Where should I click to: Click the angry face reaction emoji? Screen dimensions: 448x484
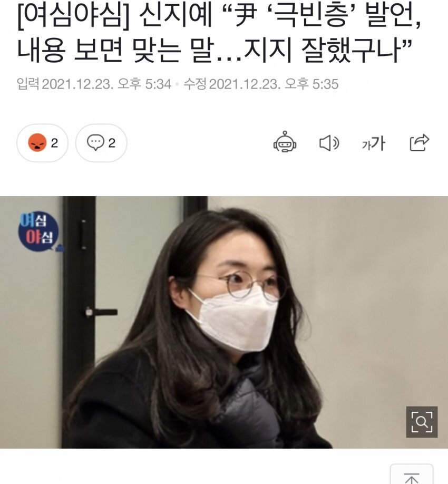(x=37, y=142)
